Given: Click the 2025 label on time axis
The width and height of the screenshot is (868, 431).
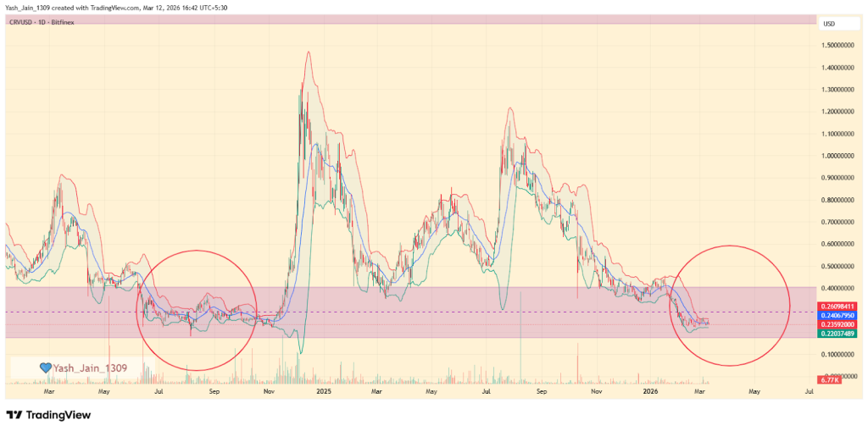Looking at the screenshot, I should pos(323,392).
